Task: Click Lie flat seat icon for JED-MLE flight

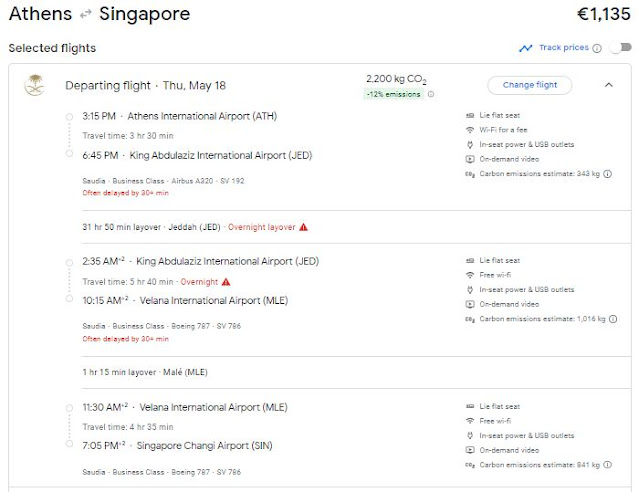Action: pyautogui.click(x=470, y=260)
